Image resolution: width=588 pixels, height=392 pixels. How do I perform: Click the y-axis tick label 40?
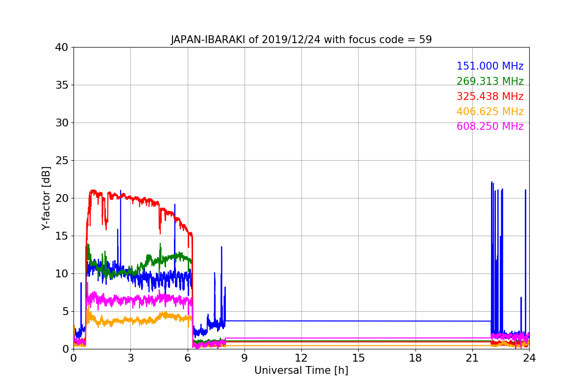tap(61, 48)
